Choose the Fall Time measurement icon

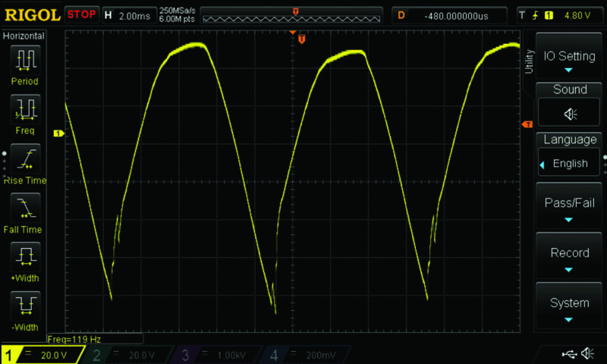tap(24, 207)
